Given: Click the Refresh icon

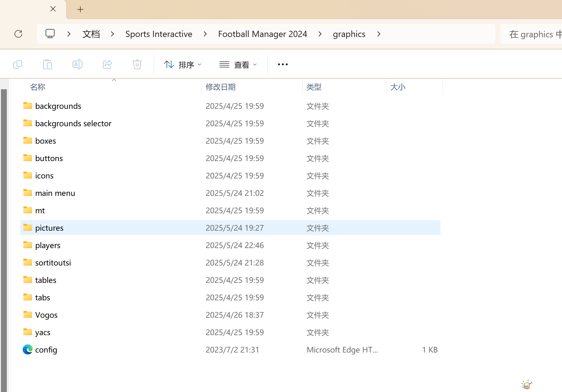Looking at the screenshot, I should 18,34.
